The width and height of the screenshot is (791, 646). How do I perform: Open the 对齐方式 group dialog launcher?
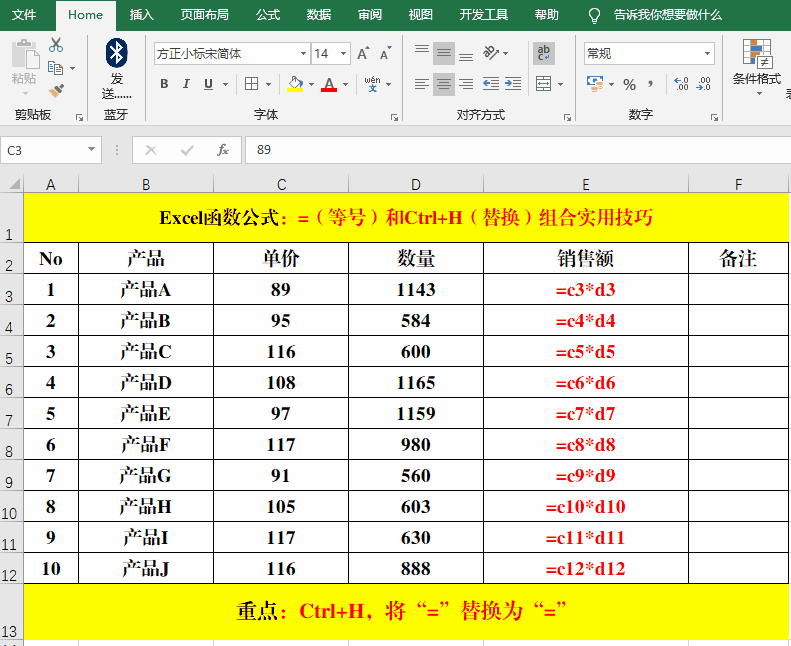567,118
